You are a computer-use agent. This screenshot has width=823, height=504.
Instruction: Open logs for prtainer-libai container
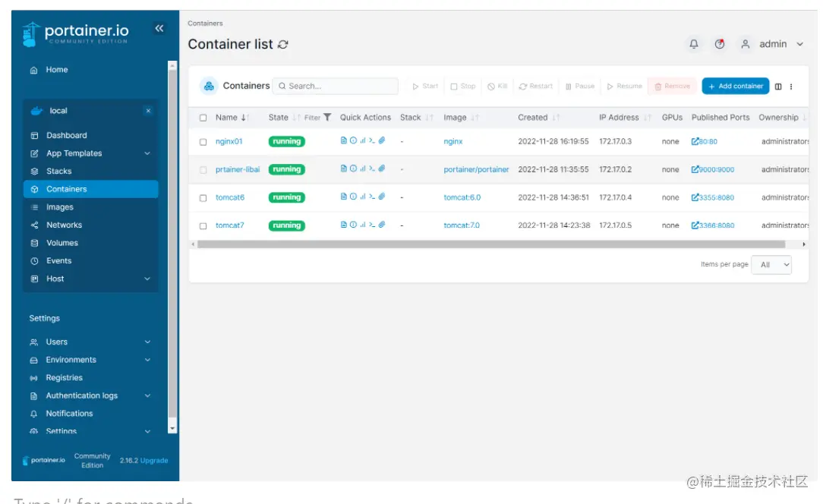click(344, 169)
